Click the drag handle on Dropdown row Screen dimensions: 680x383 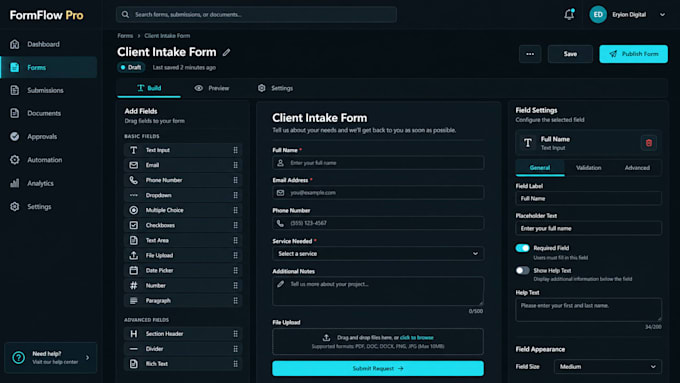click(x=235, y=195)
